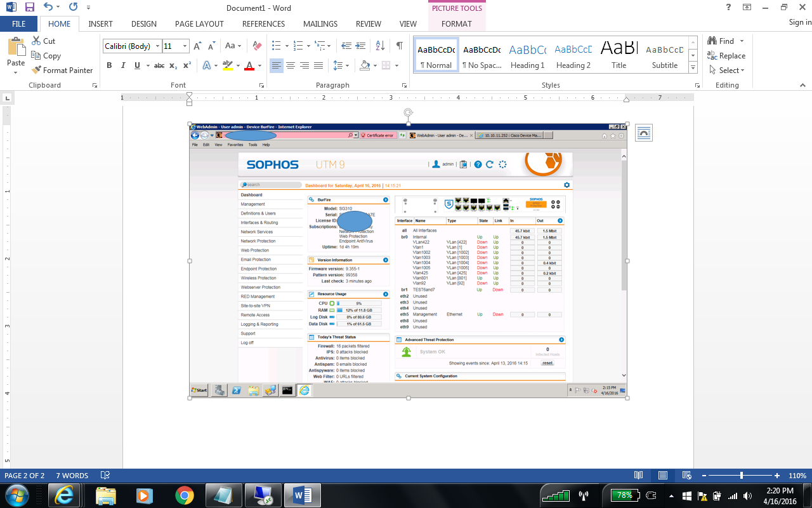Click the Layout Options icon beside picture
812x508 pixels.
pyautogui.click(x=643, y=132)
